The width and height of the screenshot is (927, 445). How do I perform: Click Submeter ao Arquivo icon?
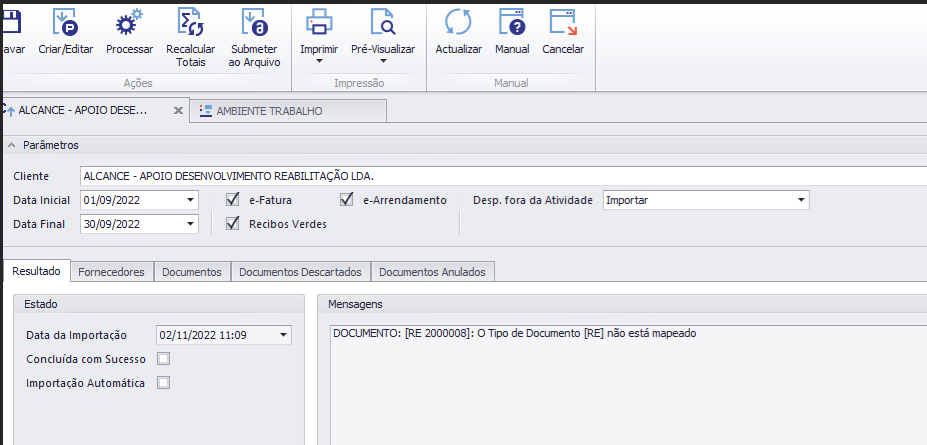tap(254, 24)
